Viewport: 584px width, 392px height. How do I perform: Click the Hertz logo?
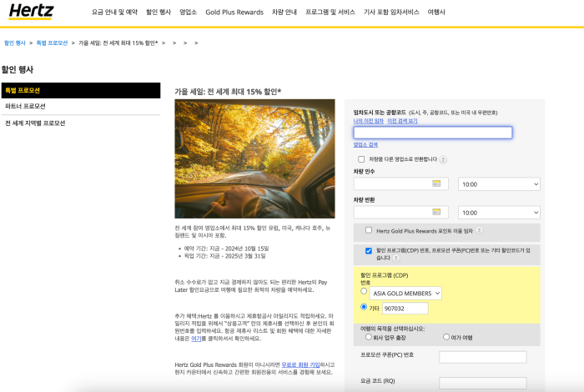31,11
